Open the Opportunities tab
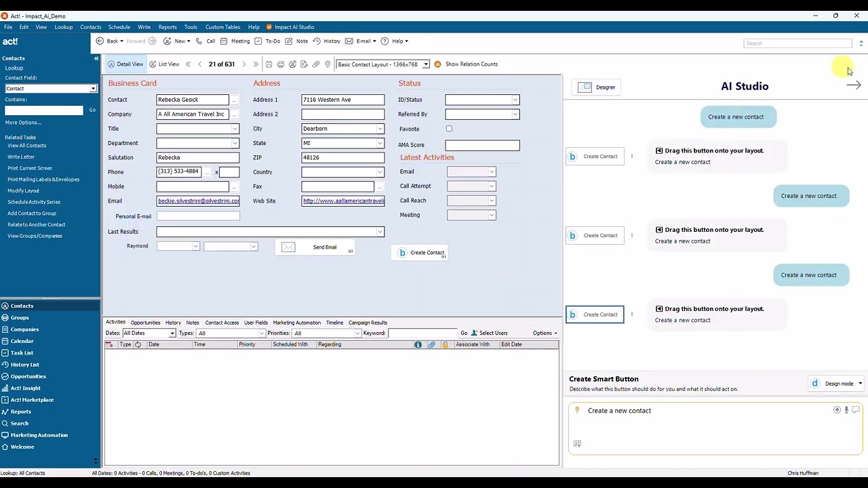868x488 pixels. point(145,323)
